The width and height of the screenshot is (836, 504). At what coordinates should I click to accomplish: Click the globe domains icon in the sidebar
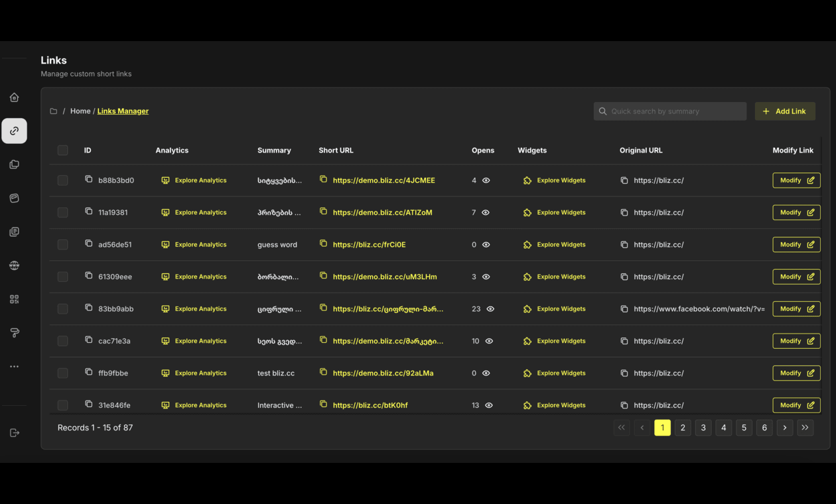click(14, 265)
